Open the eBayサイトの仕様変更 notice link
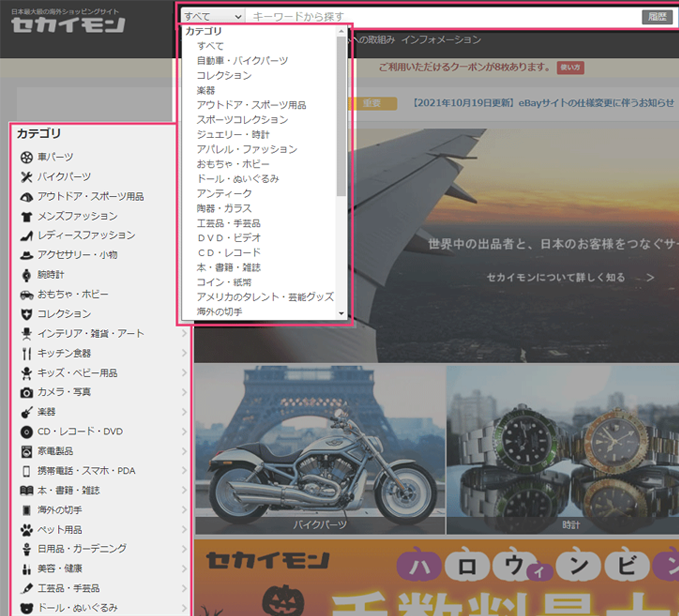This screenshot has width=679, height=616. click(543, 103)
